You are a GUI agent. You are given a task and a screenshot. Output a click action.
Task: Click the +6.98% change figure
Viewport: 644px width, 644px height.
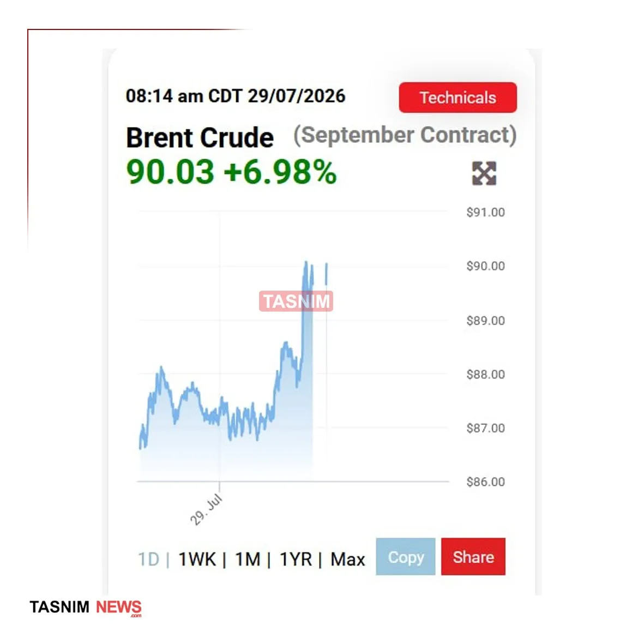(280, 172)
